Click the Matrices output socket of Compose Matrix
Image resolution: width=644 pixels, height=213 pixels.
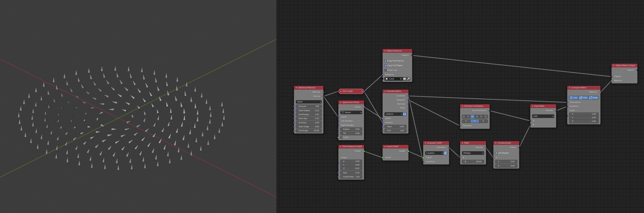click(600, 92)
